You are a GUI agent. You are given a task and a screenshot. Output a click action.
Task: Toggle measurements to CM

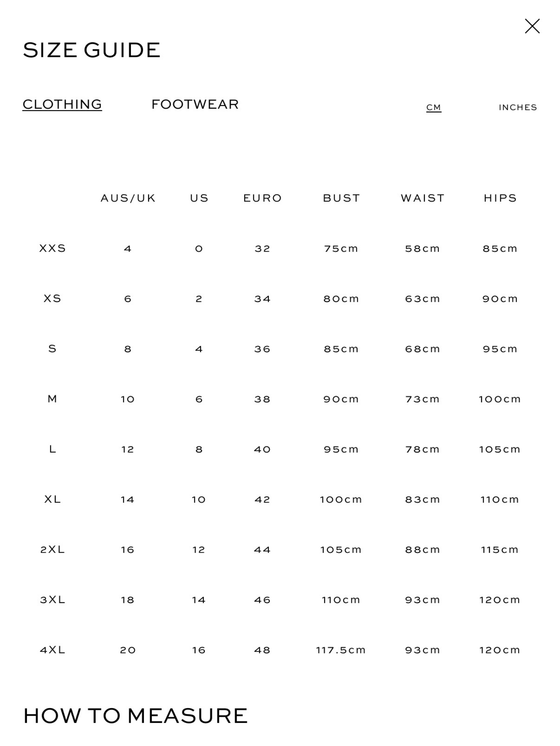(x=433, y=107)
